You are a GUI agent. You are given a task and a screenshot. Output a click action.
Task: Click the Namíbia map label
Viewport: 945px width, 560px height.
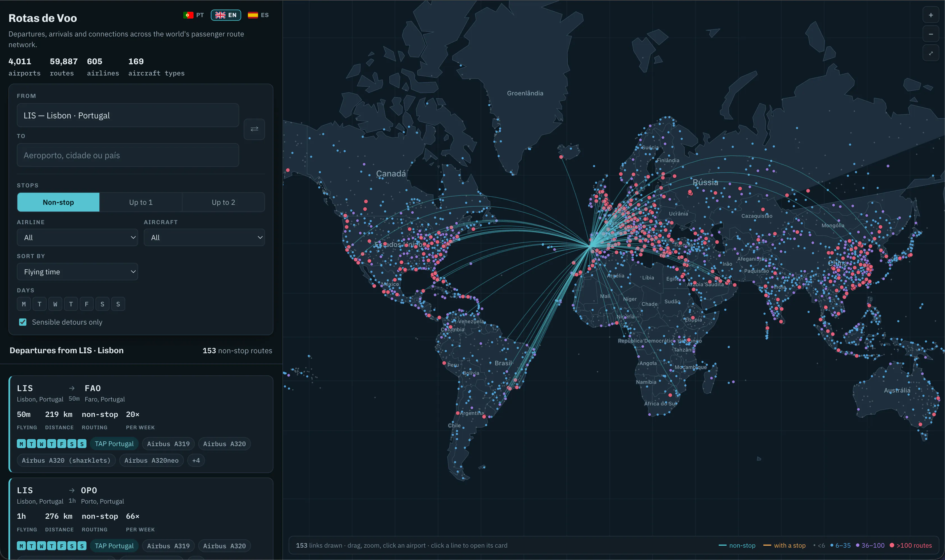(x=646, y=382)
